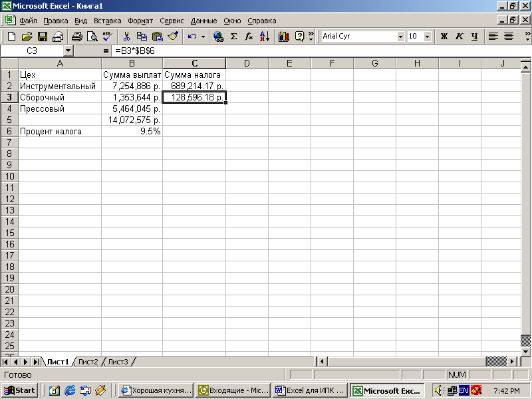Image resolution: width=532 pixels, height=399 pixels.
Task: Open the Office Assistant help icon
Action: click(299, 37)
